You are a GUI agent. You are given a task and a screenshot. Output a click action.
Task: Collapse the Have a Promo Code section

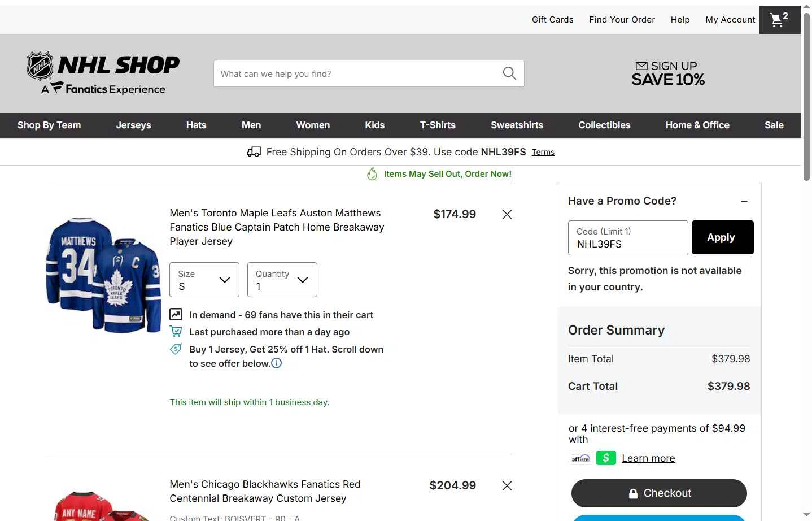pos(744,201)
